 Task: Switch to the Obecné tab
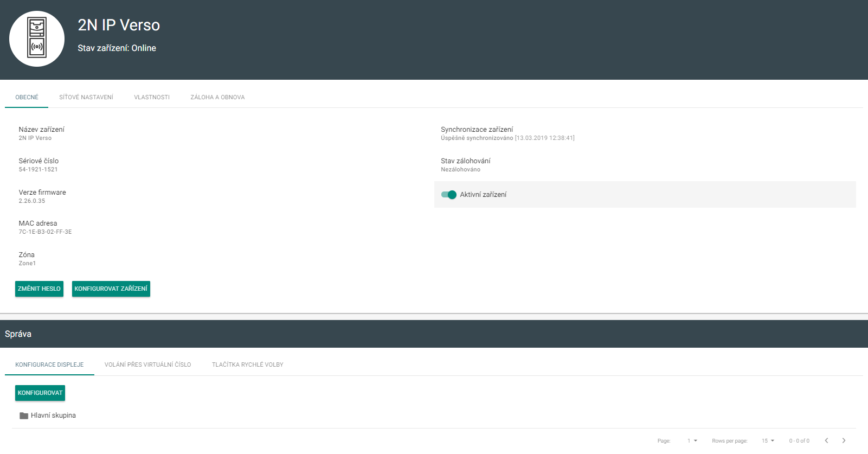[x=27, y=97]
